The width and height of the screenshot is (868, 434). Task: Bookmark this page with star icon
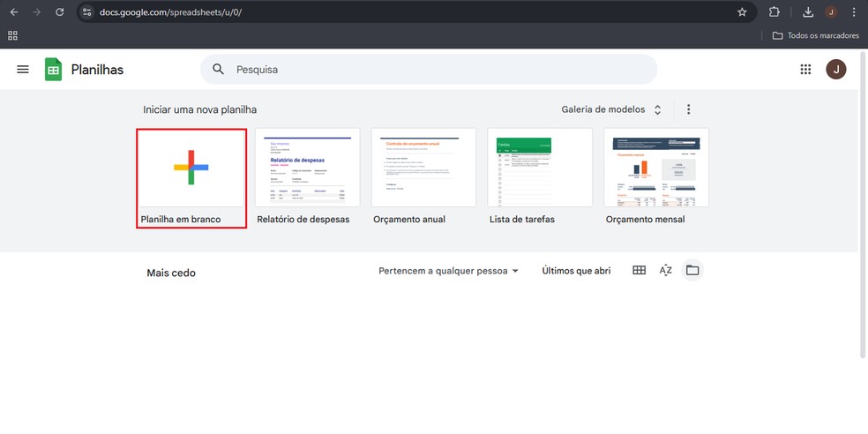pyautogui.click(x=743, y=11)
